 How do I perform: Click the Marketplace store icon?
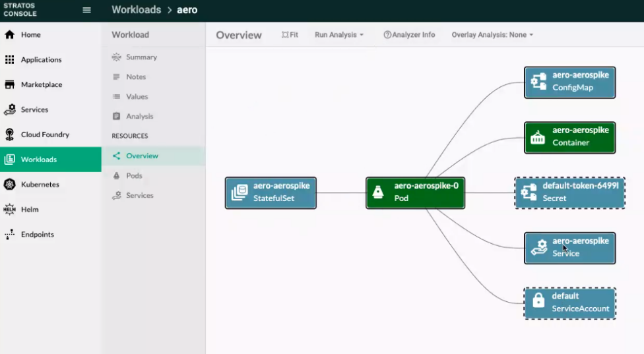tap(9, 85)
